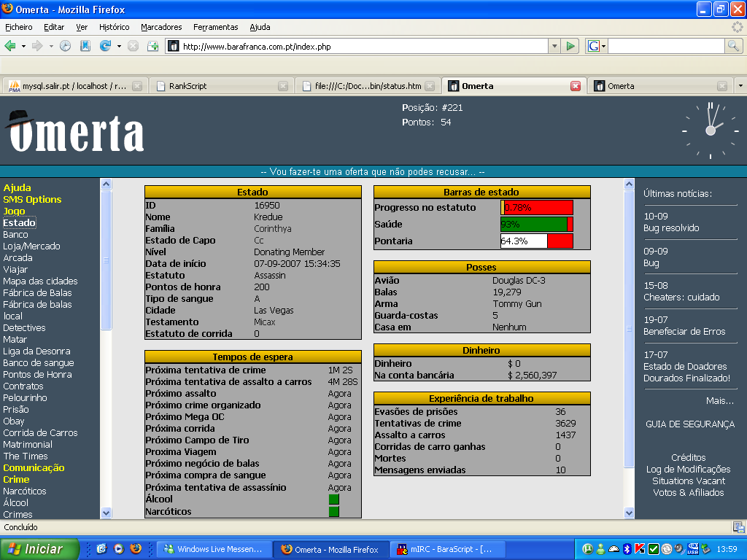The height and width of the screenshot is (560, 747).
Task: Expand the Back button history dropdown arrow
Action: click(23, 46)
